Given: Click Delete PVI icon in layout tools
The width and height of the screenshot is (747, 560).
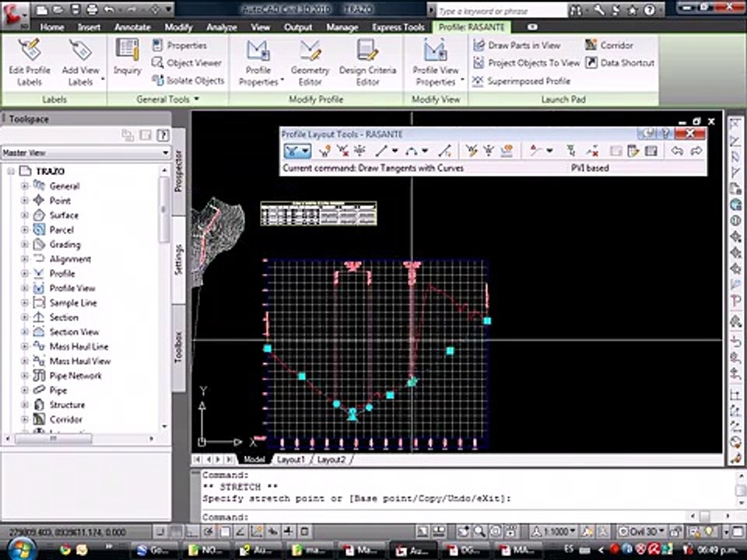Looking at the screenshot, I should point(342,151).
